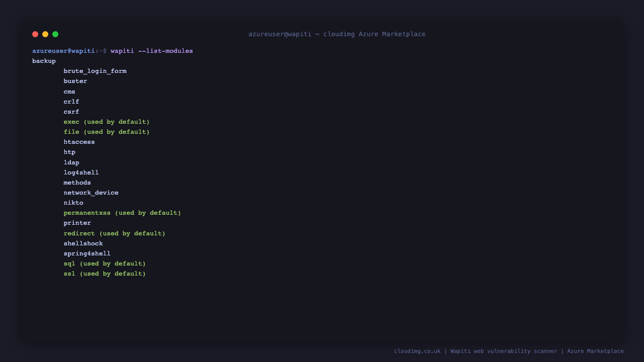Click the buster module name
This screenshot has width=644, height=362.
click(75, 81)
